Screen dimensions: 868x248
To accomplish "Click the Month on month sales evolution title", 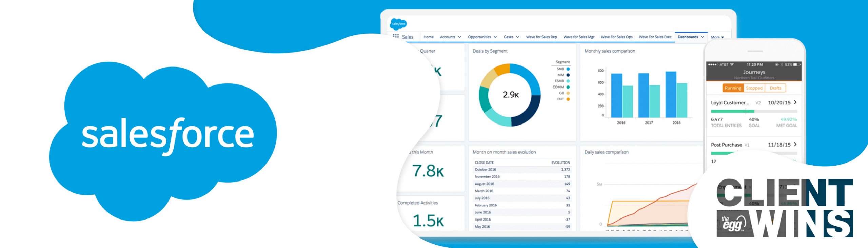I will coord(504,152).
